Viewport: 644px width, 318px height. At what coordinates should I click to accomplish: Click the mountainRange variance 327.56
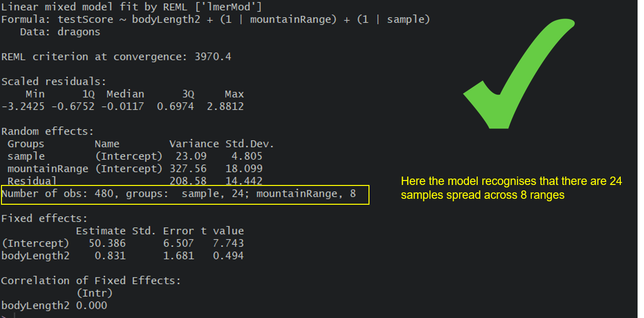(188, 169)
